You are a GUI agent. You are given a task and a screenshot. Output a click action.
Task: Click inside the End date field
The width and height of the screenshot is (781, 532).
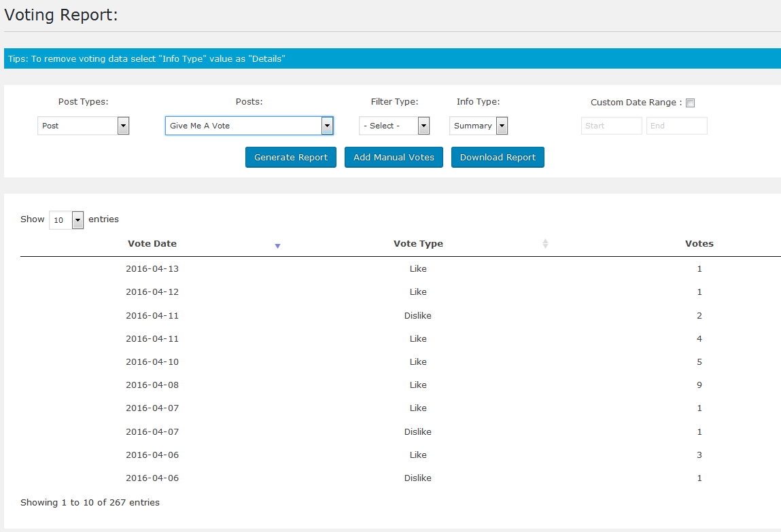click(x=676, y=126)
